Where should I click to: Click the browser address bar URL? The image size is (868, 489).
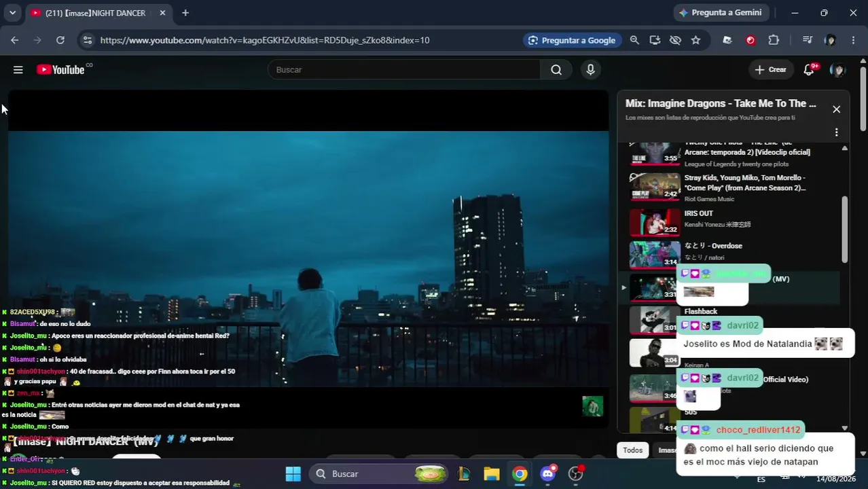point(265,40)
